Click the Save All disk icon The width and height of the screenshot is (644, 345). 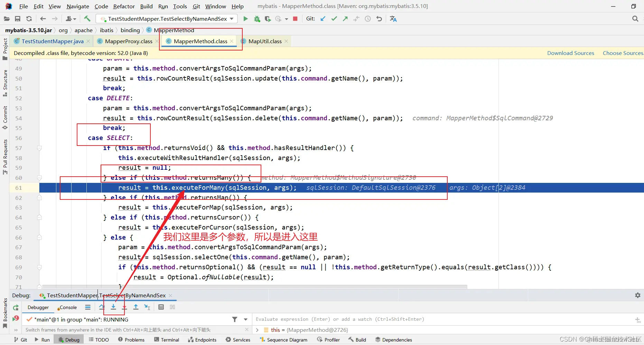pyautogui.click(x=18, y=19)
